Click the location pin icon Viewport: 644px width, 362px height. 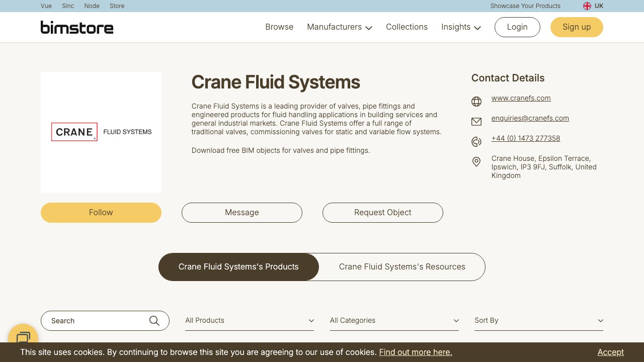(x=476, y=162)
